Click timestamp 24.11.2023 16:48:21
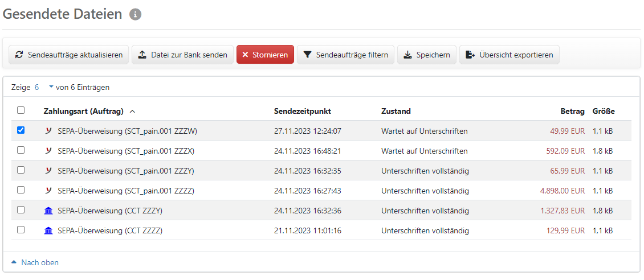644x280 pixels. [x=308, y=151]
